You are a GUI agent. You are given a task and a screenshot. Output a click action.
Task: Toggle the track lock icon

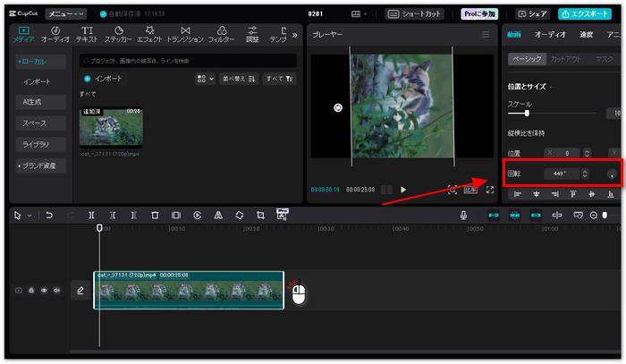31,290
